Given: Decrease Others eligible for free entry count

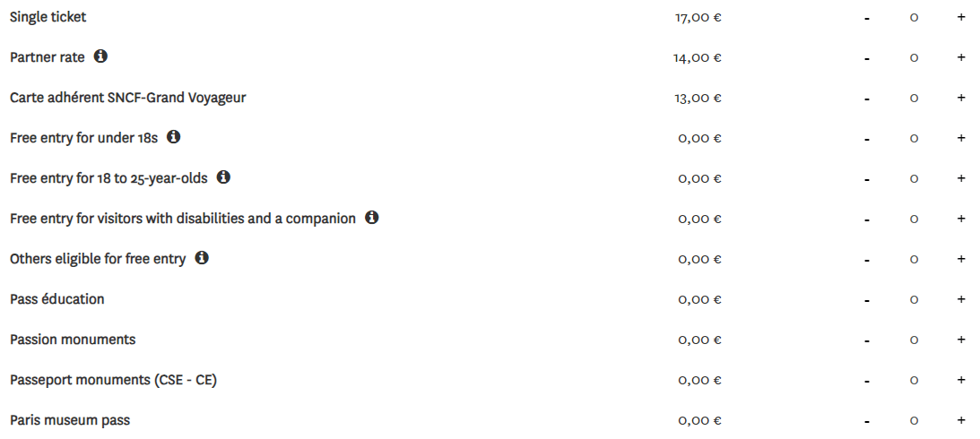Looking at the screenshot, I should click(867, 260).
